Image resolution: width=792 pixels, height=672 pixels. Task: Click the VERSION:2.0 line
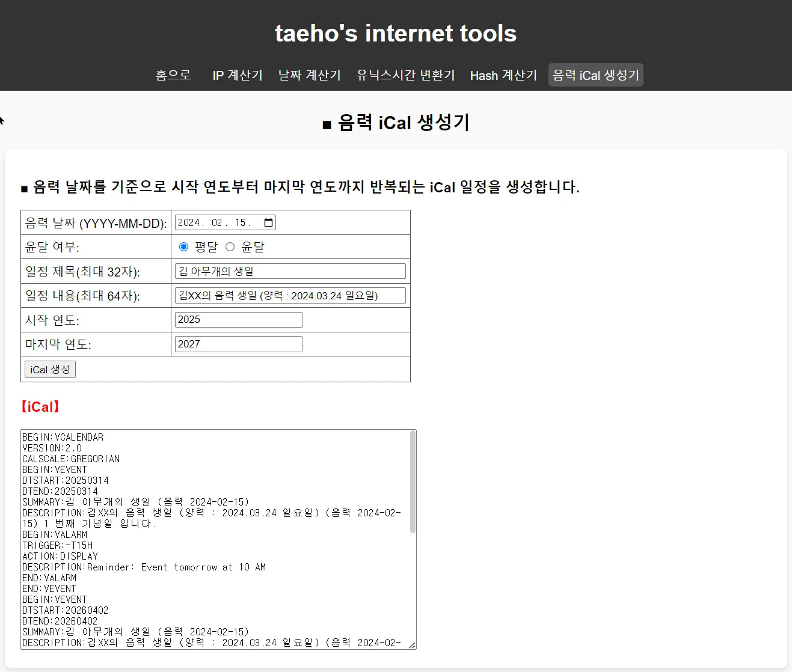pos(52,448)
